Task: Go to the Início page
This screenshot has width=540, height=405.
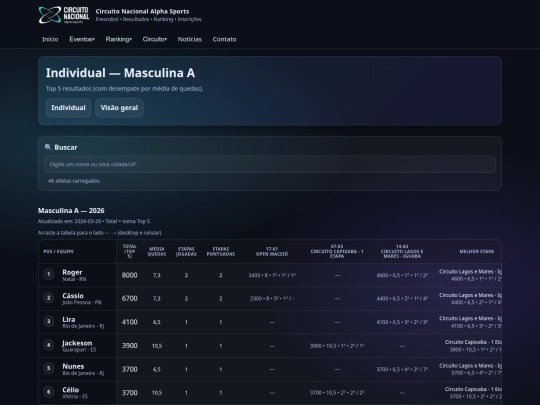Action: coord(50,39)
